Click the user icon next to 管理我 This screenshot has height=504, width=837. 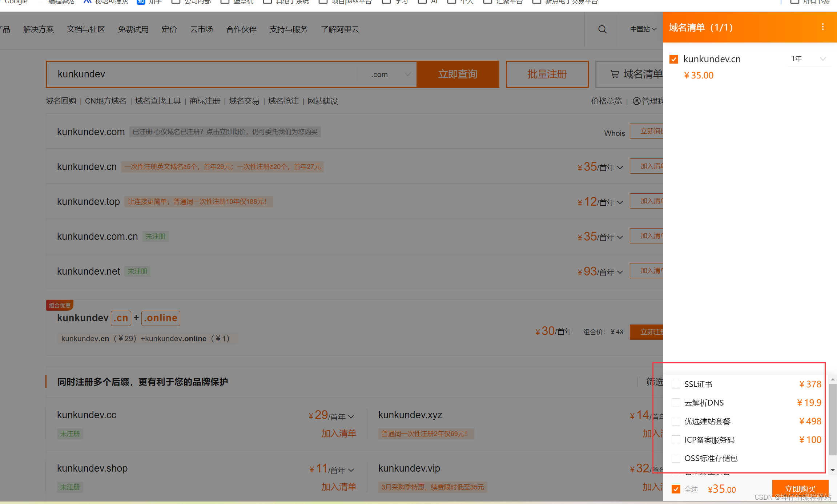pyautogui.click(x=636, y=101)
